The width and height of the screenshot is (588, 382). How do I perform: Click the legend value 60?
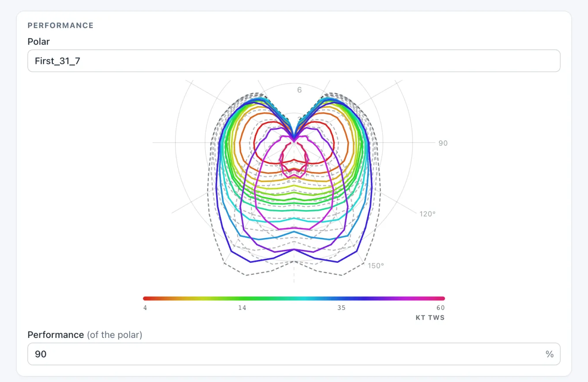click(x=441, y=308)
